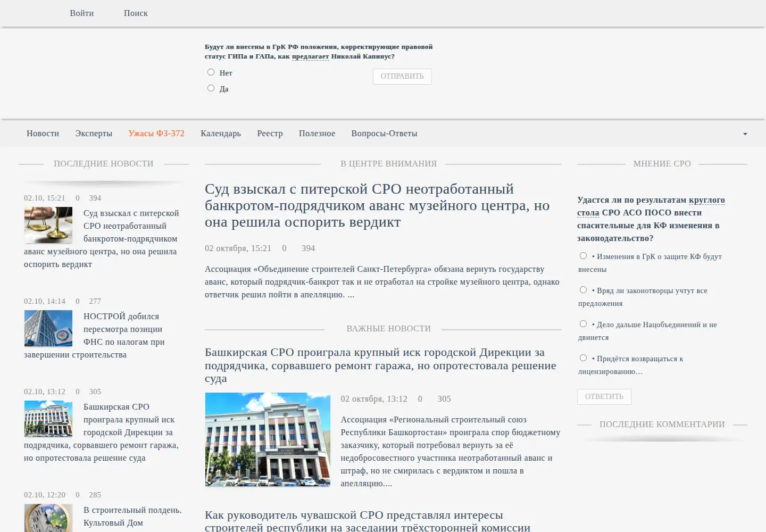Image resolution: width=766 pixels, height=532 pixels.
Task: Go to the 'Реестр' menu item
Action: (270, 134)
